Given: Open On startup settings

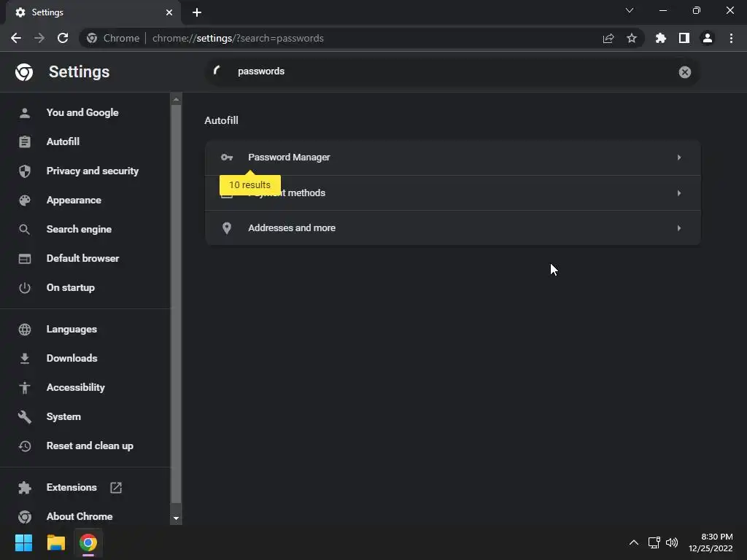Looking at the screenshot, I should coord(70,287).
